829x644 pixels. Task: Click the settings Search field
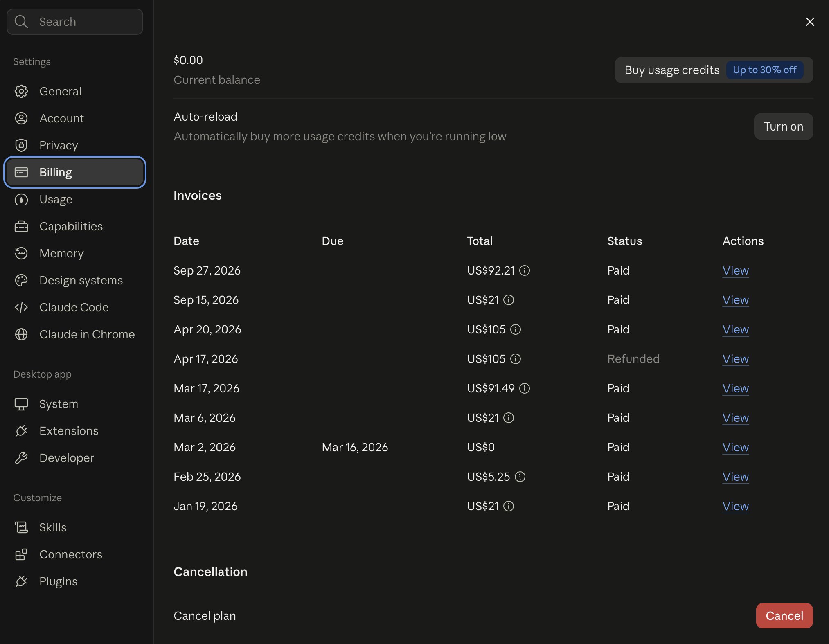(75, 22)
